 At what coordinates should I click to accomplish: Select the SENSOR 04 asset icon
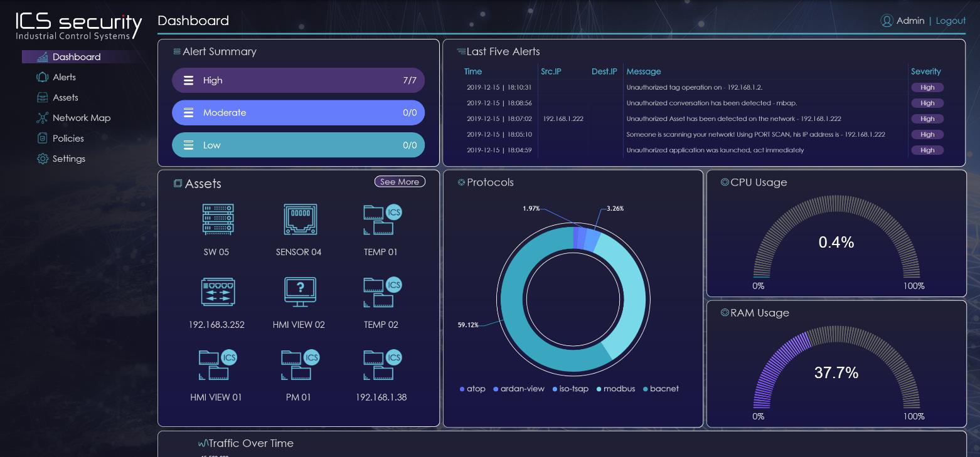click(x=300, y=219)
